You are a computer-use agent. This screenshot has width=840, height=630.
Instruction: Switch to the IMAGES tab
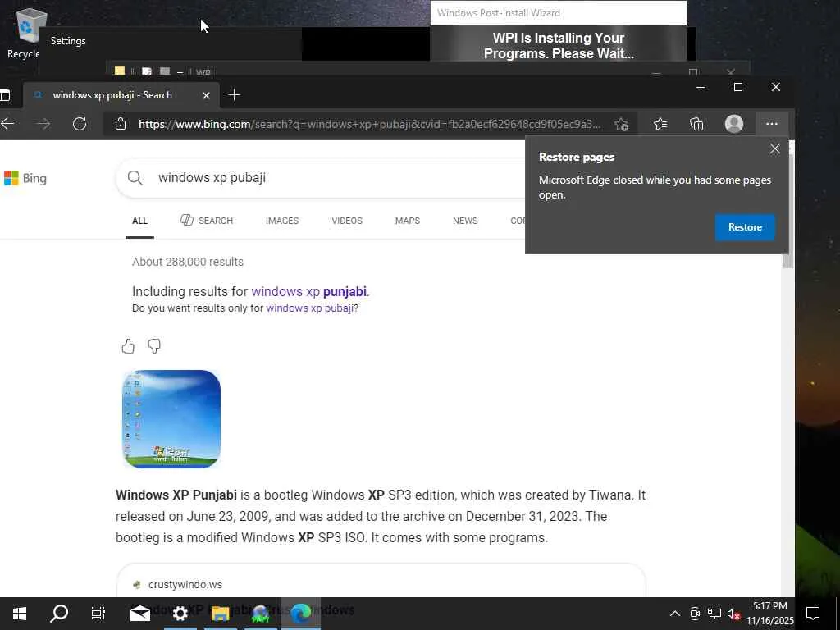[282, 221]
